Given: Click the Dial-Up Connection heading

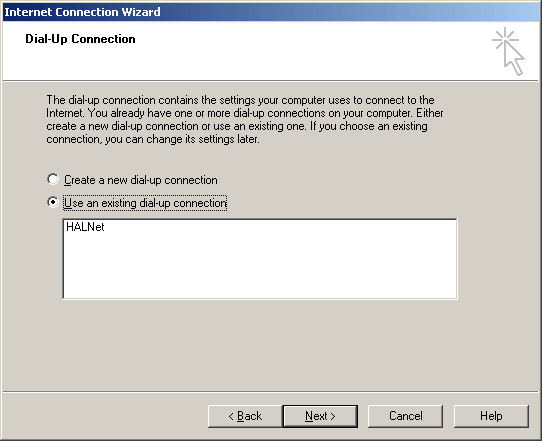Looking at the screenshot, I should coord(80,39).
